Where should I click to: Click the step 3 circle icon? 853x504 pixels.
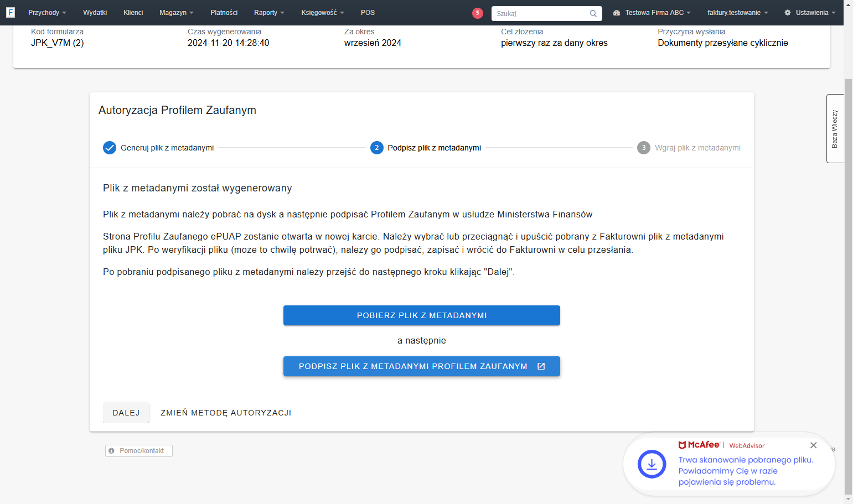644,148
